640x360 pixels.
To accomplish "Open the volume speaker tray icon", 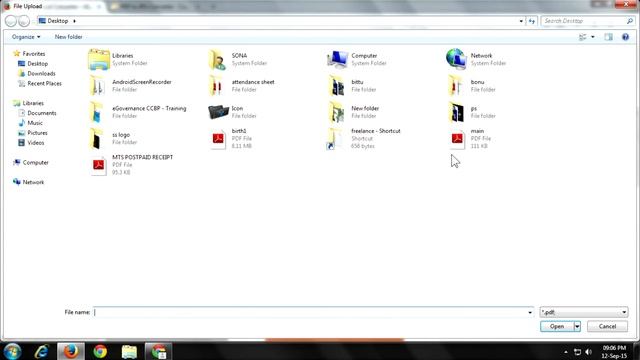I will [x=588, y=352].
